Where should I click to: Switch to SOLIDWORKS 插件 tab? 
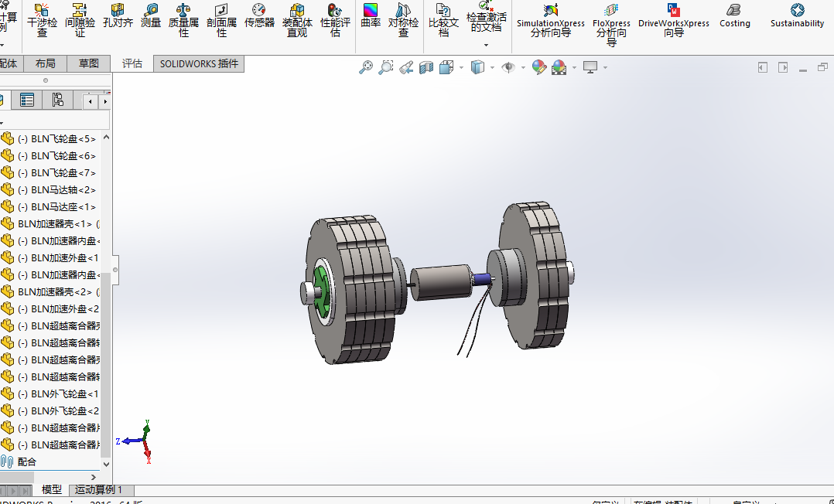(199, 64)
